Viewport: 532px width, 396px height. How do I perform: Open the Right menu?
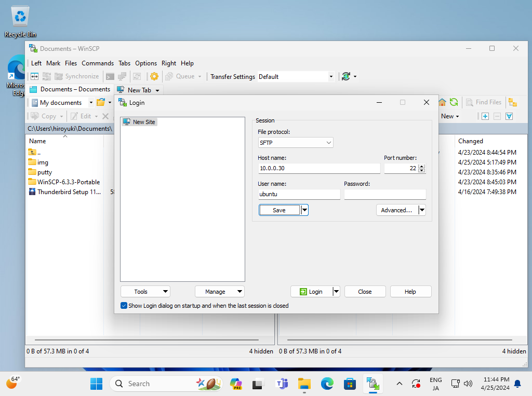[169, 63]
